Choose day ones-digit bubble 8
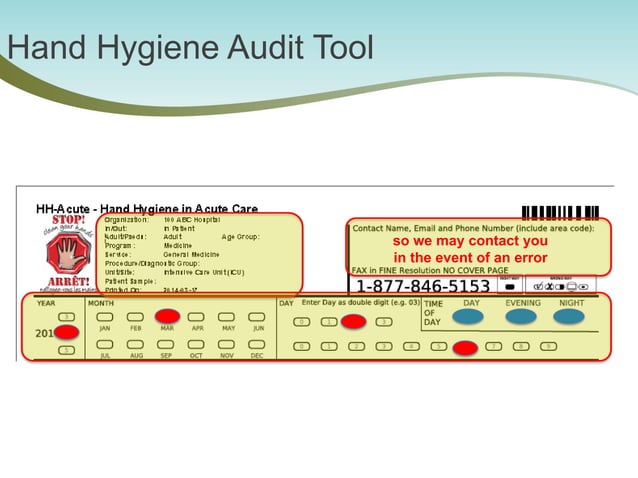 521,347
